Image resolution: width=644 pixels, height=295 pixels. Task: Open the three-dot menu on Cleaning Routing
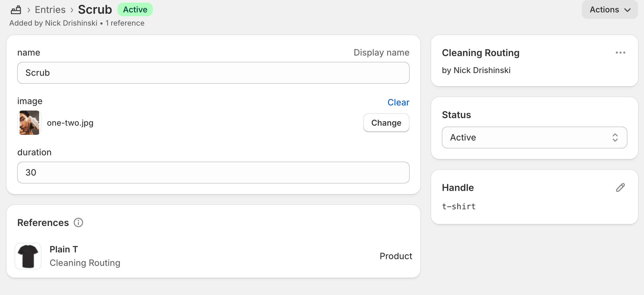[x=620, y=53]
